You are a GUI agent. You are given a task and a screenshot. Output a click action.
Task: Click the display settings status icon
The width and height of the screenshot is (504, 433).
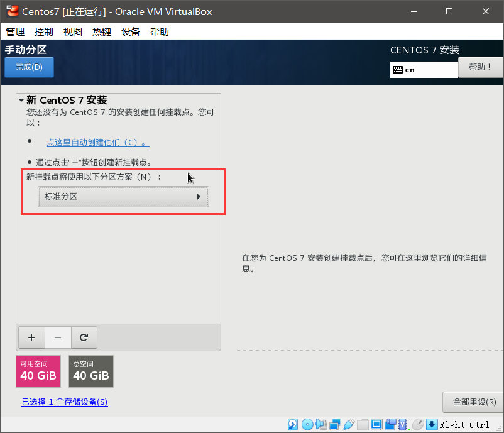376,424
